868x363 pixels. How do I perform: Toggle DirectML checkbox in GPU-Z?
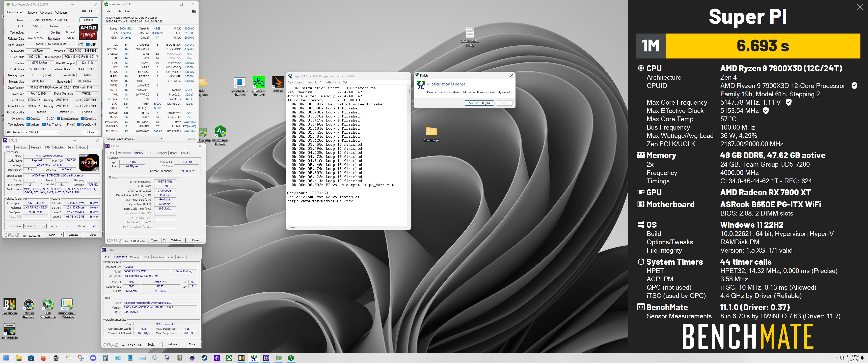pyautogui.click(x=83, y=118)
